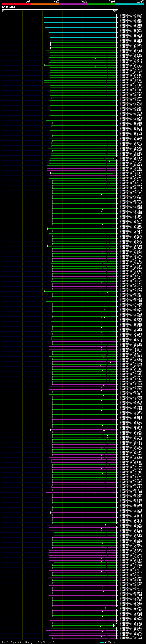Select label UniRef100_A2XME8
146x644 pixels.
pyautogui.click(x=131, y=72)
